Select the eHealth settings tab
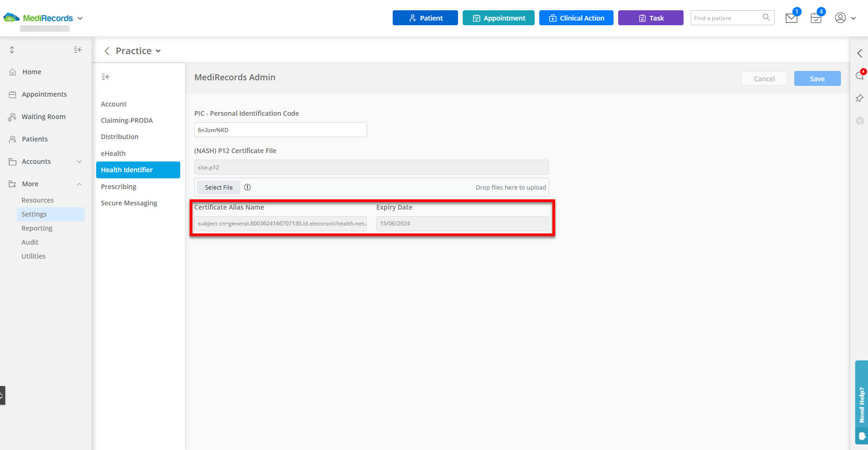 point(113,154)
